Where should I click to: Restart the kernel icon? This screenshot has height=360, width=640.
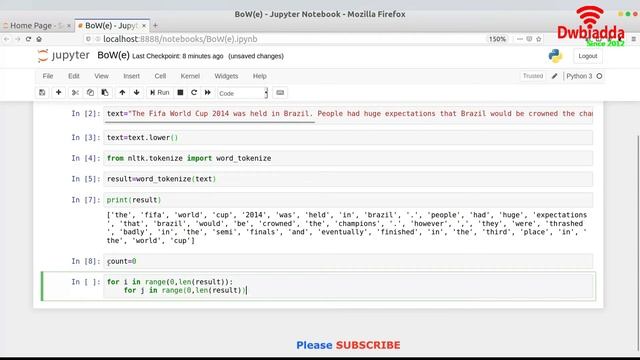coord(194,93)
